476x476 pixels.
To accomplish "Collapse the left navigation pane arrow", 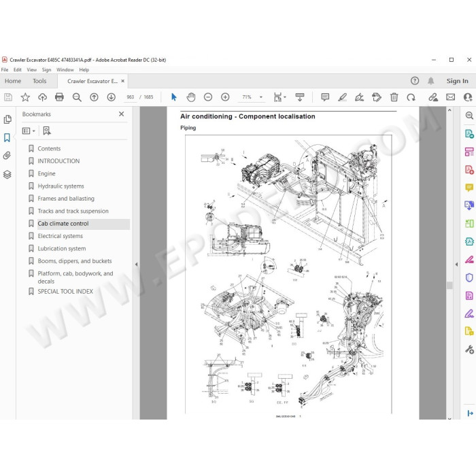I will coord(136,265).
